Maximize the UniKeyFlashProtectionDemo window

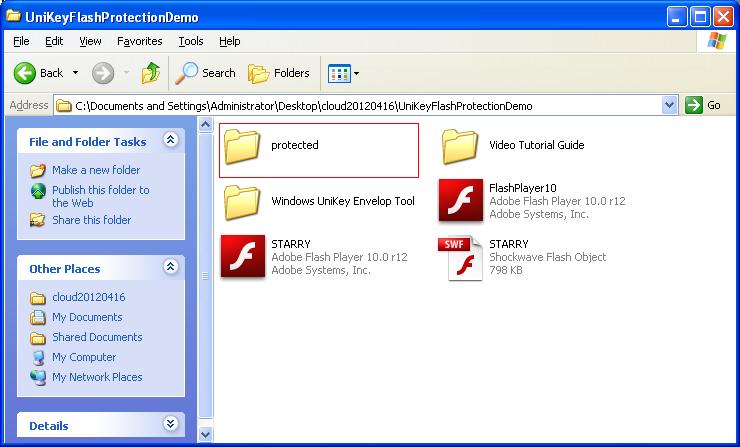pos(700,17)
